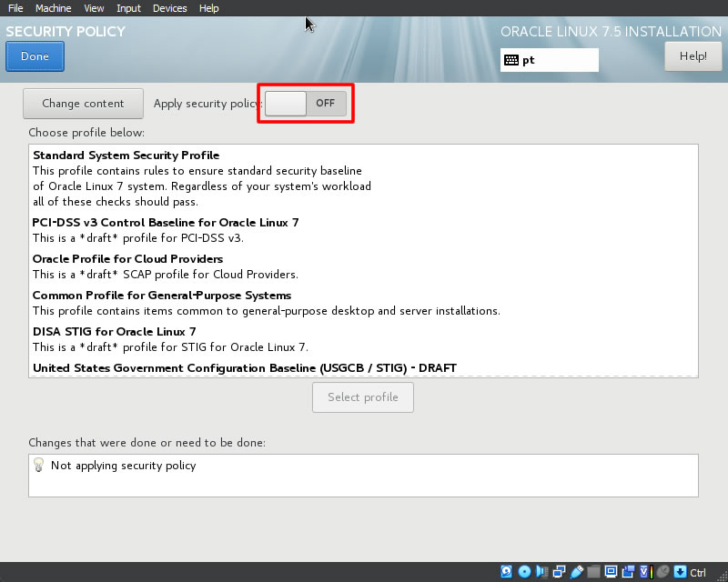Click the keyboard layout icon beside pt
Viewport: 728px width, 582px height.
(x=511, y=60)
